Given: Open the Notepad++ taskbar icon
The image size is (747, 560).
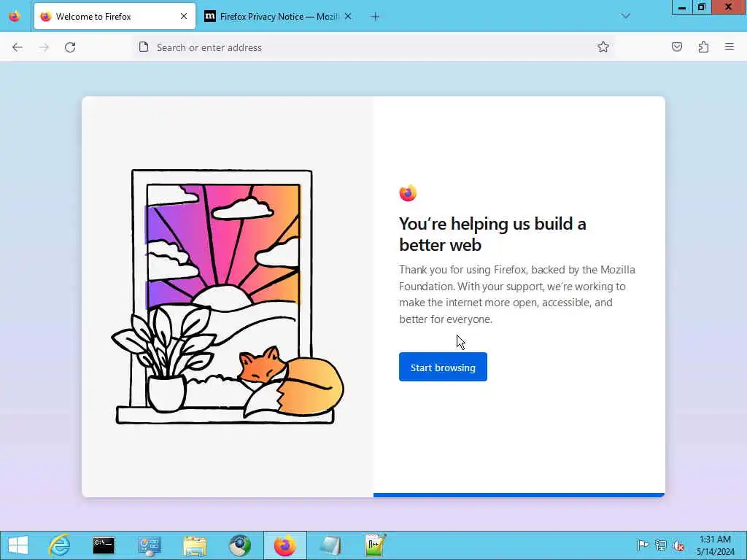Looking at the screenshot, I should pyautogui.click(x=376, y=545).
